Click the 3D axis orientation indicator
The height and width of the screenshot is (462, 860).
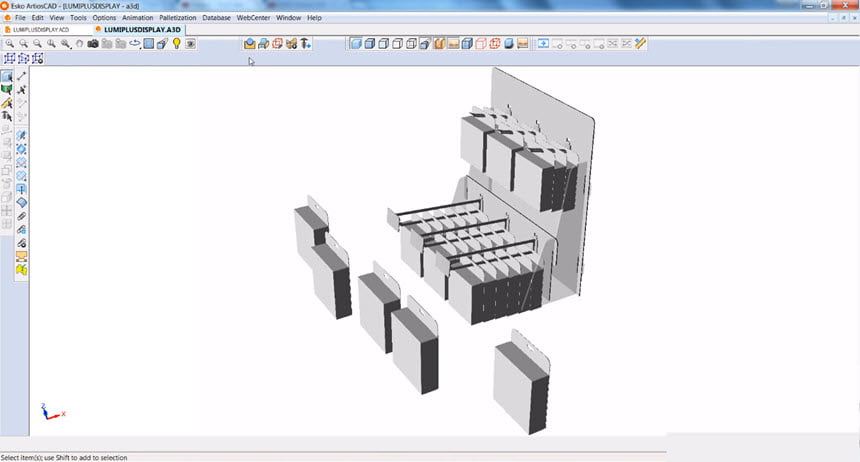click(x=52, y=412)
